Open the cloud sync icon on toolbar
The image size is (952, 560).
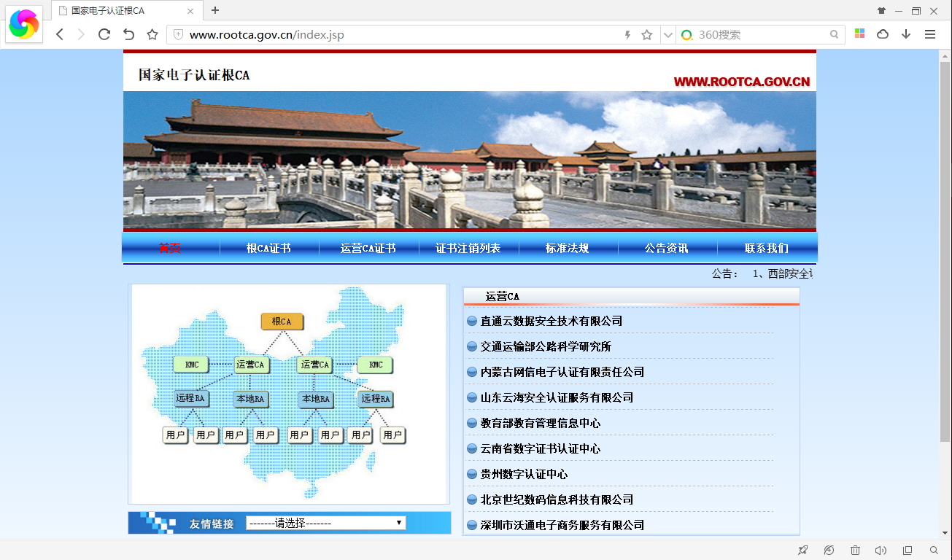[883, 34]
